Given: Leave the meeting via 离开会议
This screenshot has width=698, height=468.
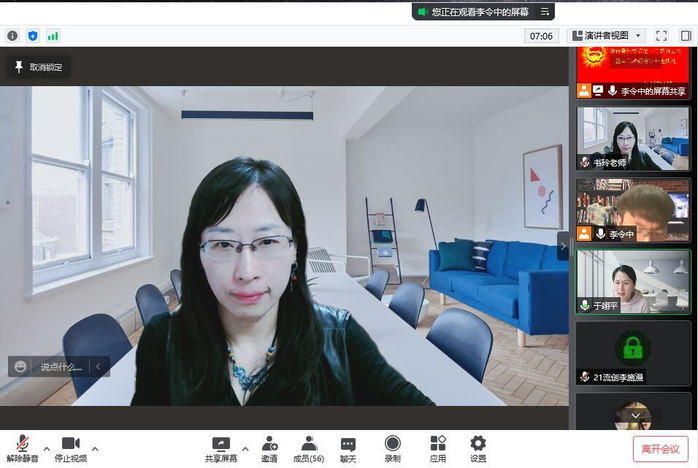Looking at the screenshot, I should [660, 449].
